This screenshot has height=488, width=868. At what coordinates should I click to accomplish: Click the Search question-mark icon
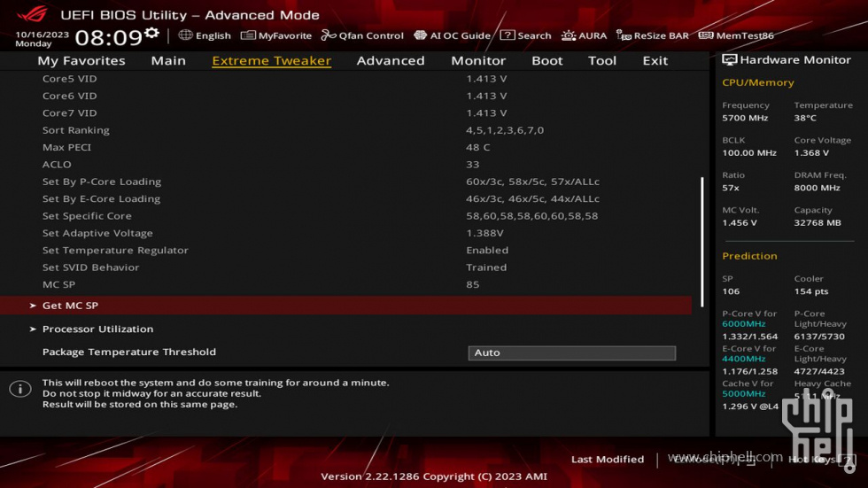click(x=507, y=35)
